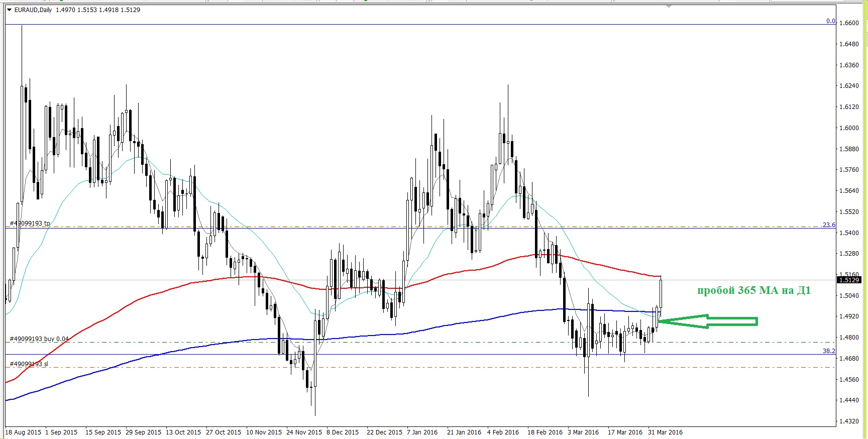Screen dimensions: 868x439
Task: Click the 1.4320 price scale label
Action: 849,421
